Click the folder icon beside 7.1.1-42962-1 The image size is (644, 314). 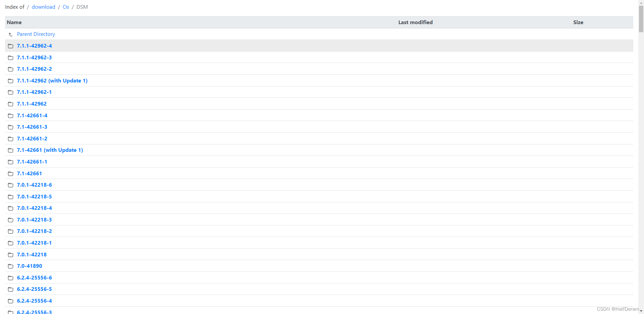pos(10,92)
